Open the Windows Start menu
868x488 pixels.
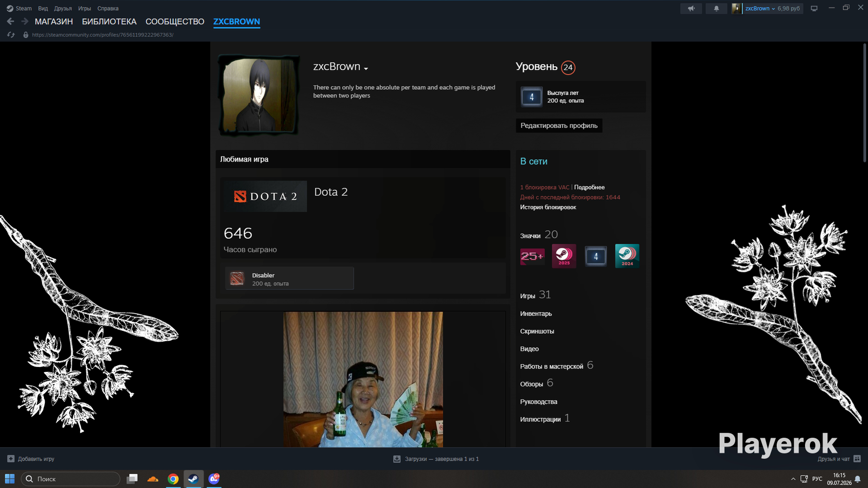[x=10, y=479]
